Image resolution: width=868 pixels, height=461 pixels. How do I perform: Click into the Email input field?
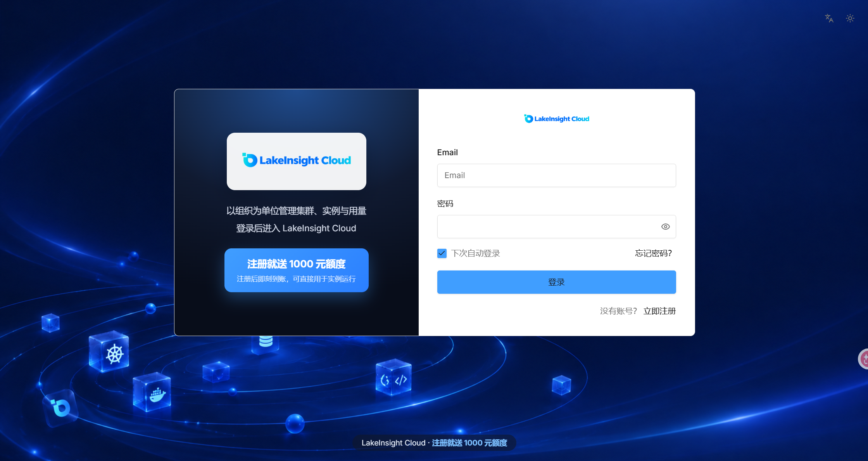tap(556, 175)
